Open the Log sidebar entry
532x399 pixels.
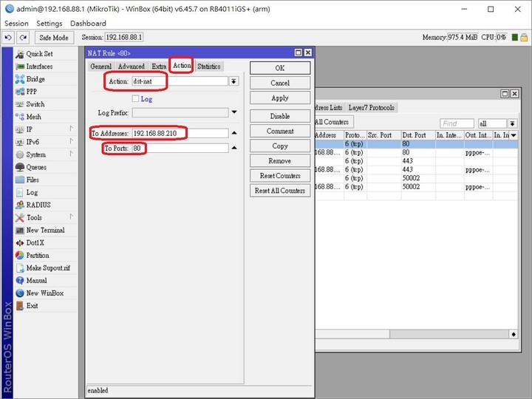[46, 192]
